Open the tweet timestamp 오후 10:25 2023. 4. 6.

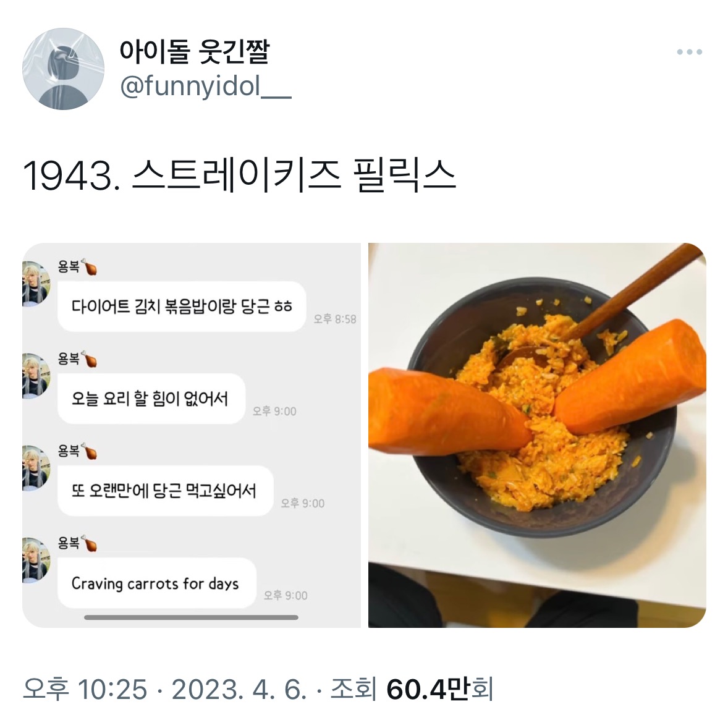(x=165, y=688)
